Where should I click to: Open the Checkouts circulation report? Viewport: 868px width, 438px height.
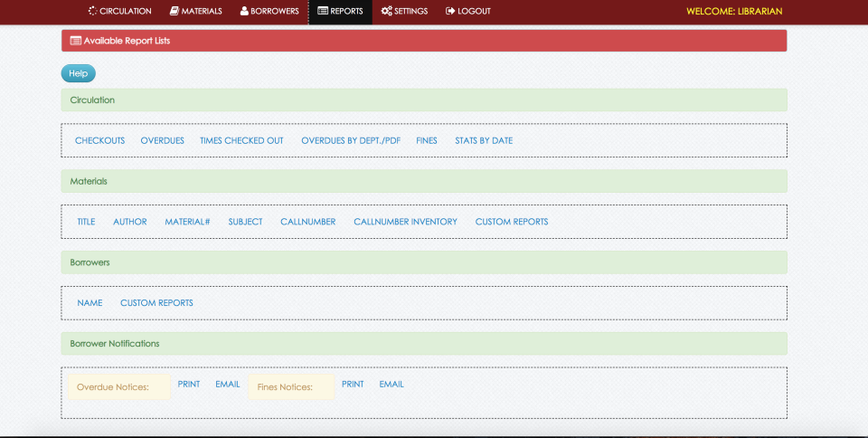coord(100,140)
